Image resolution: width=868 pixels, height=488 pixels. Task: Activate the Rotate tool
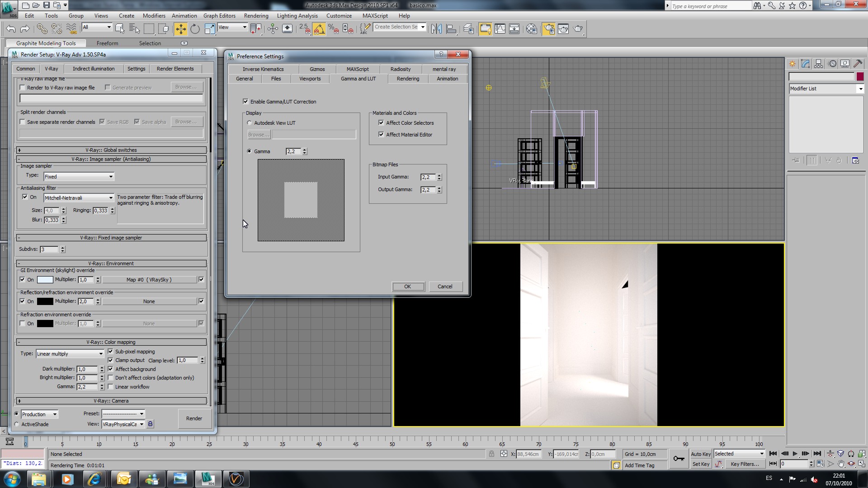[x=195, y=29]
